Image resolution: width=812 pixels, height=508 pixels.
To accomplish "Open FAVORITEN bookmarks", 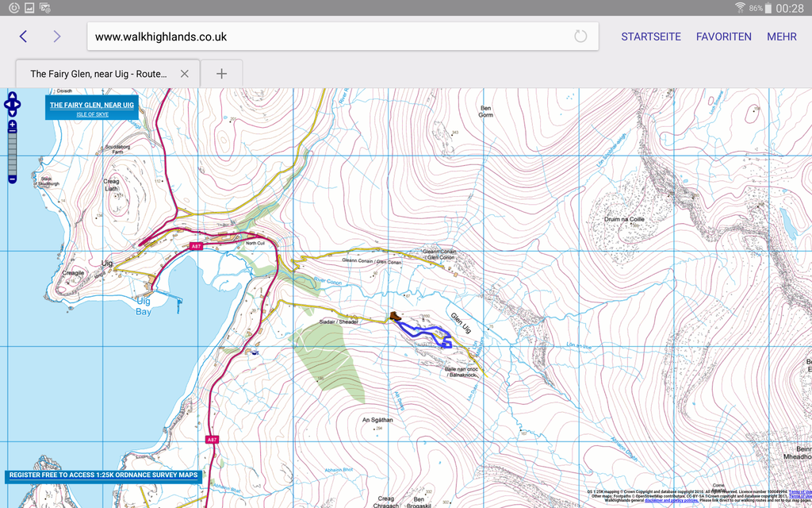I will point(723,37).
